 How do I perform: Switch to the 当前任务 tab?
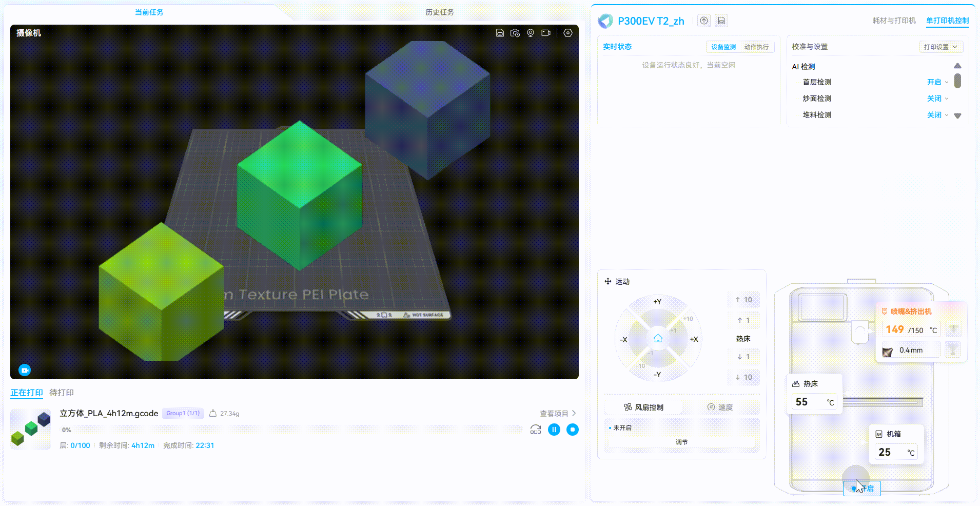tap(149, 12)
